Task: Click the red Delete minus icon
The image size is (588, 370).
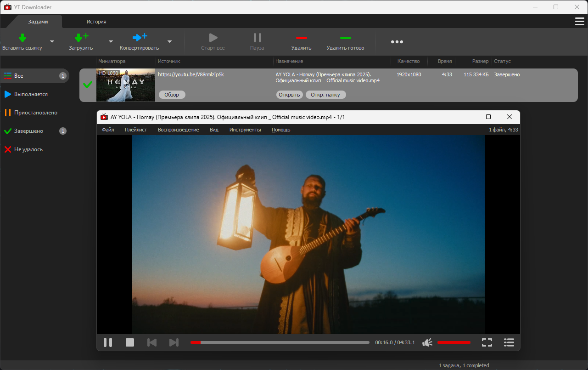Action: (x=301, y=38)
